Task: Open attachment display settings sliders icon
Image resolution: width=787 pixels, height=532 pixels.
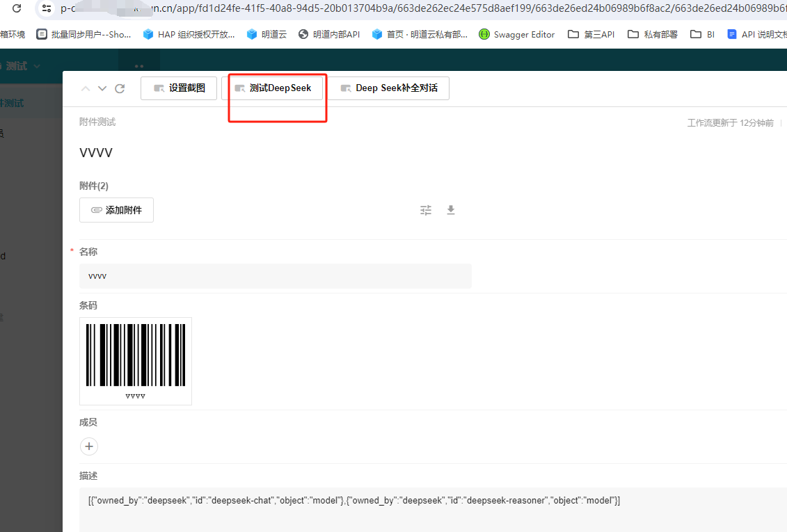Action: 426,210
